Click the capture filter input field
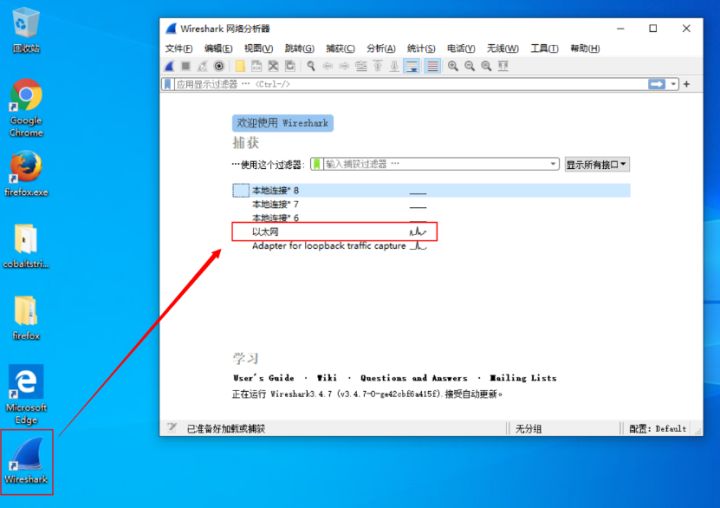Screen dimensions: 720x508 (x=436, y=164)
